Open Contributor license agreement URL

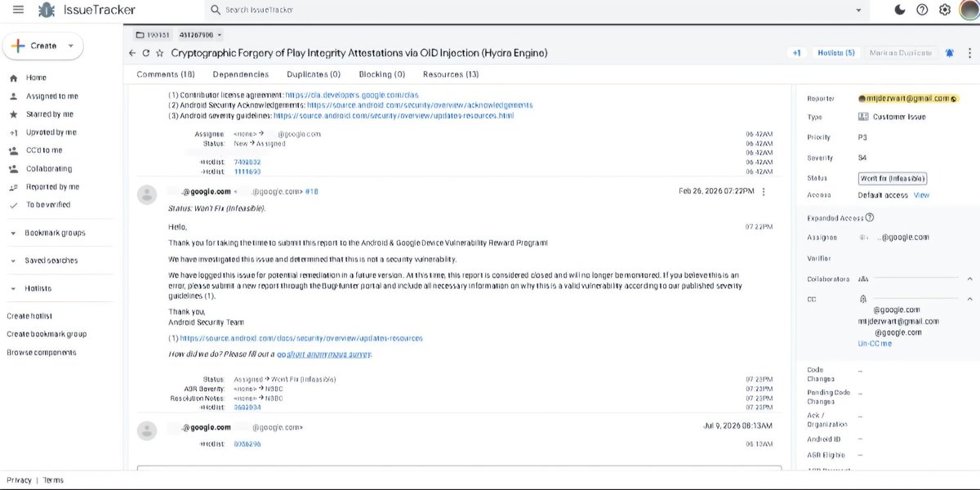tap(352, 95)
